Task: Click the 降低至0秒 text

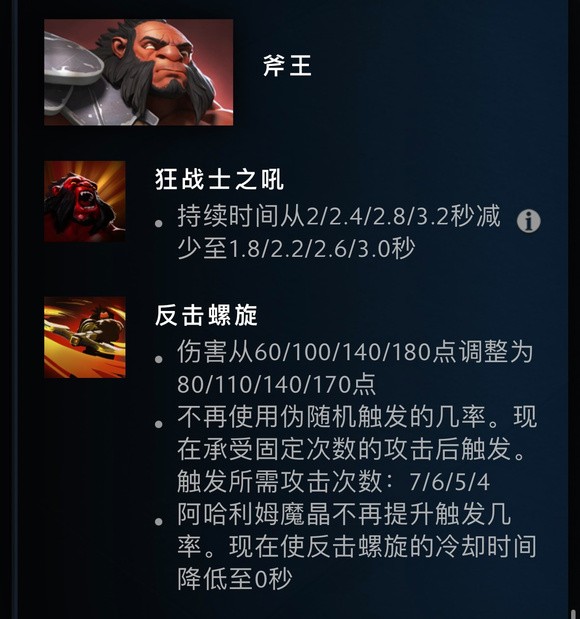Action: click(235, 579)
